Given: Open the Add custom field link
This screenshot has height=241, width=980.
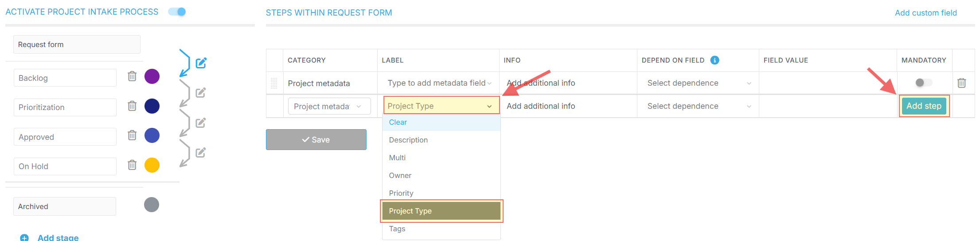Looking at the screenshot, I should click(925, 13).
